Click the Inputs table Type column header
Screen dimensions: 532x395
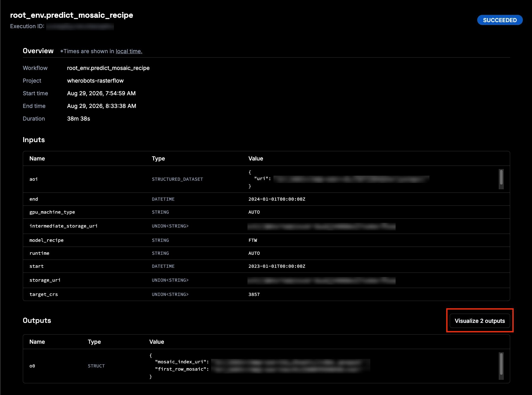(x=158, y=159)
